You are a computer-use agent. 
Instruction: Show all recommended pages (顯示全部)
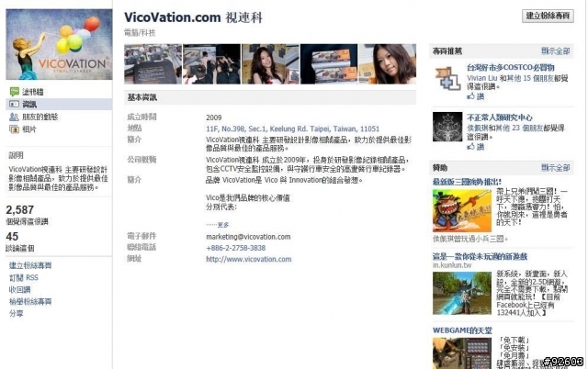coord(555,50)
